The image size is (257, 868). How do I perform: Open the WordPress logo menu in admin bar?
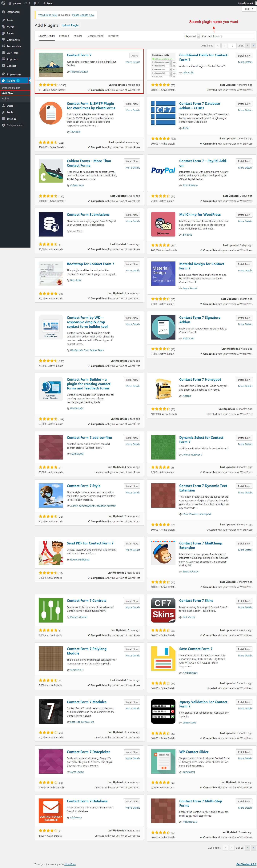tap(3, 3)
